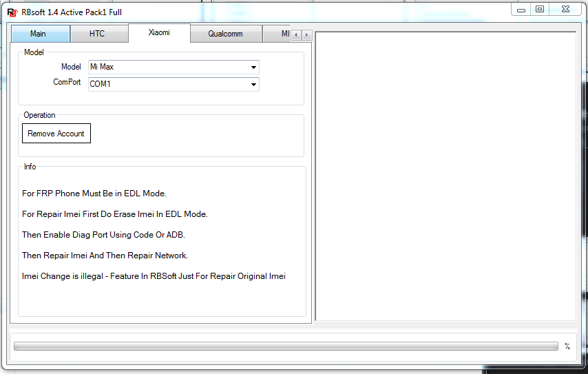Click text 'Then Enable Diag Port Using Code Or ADB.'
588x374 pixels.
tap(103, 235)
